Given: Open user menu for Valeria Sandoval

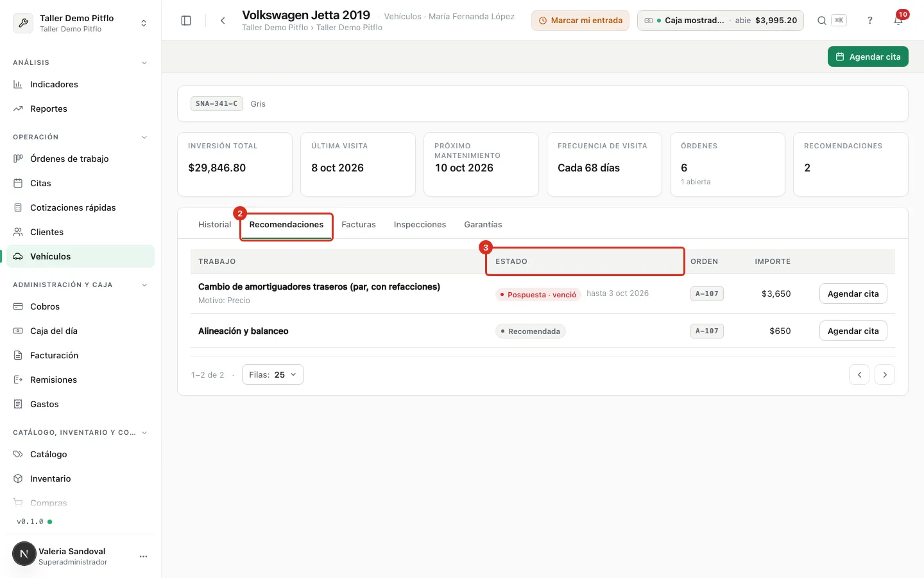Looking at the screenshot, I should pos(143,556).
